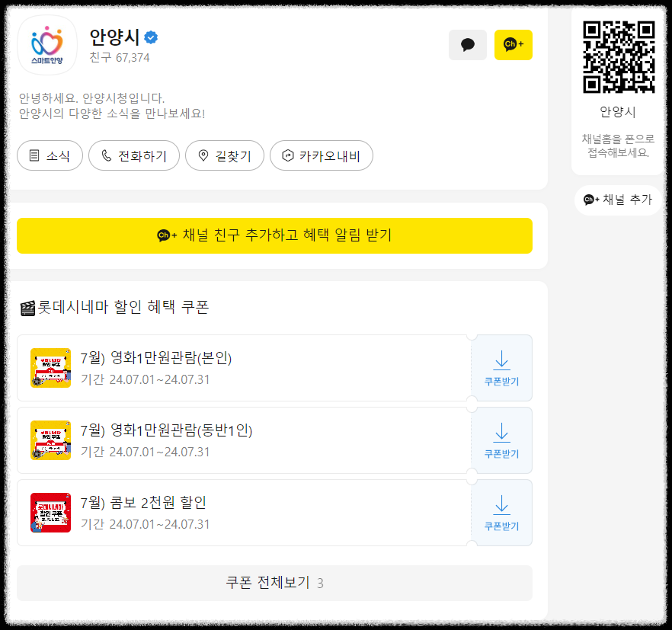Image resolution: width=672 pixels, height=630 pixels.
Task: Select coupon title 7월) 콤보 2천원 할인
Action: pyautogui.click(x=143, y=502)
